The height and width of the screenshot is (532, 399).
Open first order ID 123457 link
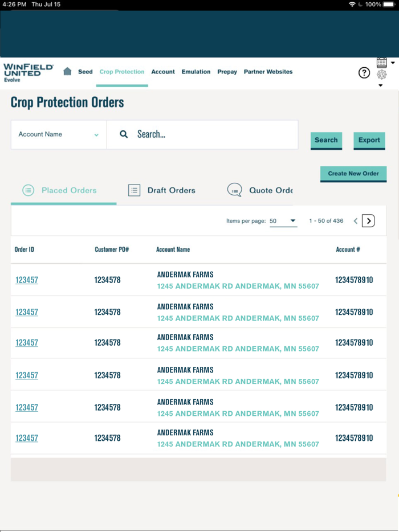point(27,280)
